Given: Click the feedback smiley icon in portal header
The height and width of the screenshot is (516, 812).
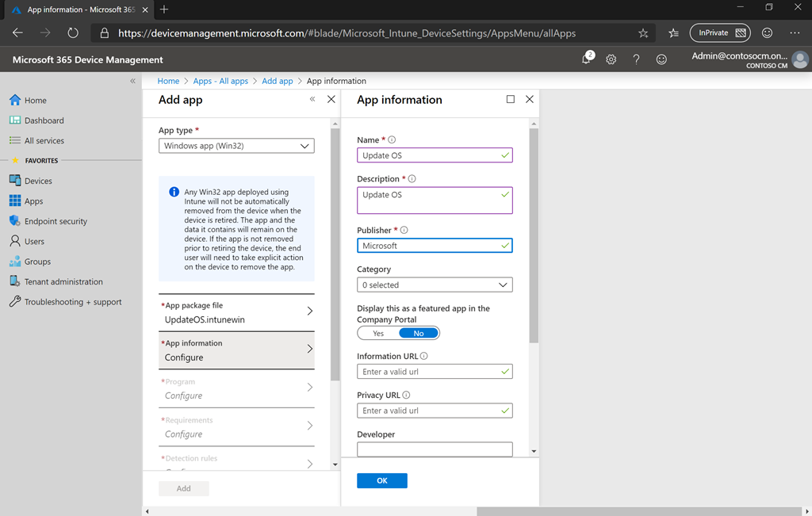Looking at the screenshot, I should tap(661, 59).
